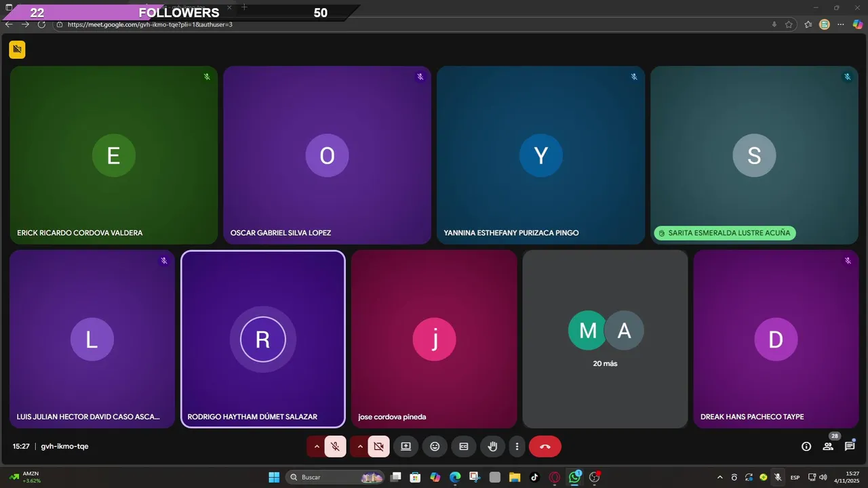Click the taskbar Buscar search box
Image resolution: width=868 pixels, height=488 pixels.
(x=336, y=477)
